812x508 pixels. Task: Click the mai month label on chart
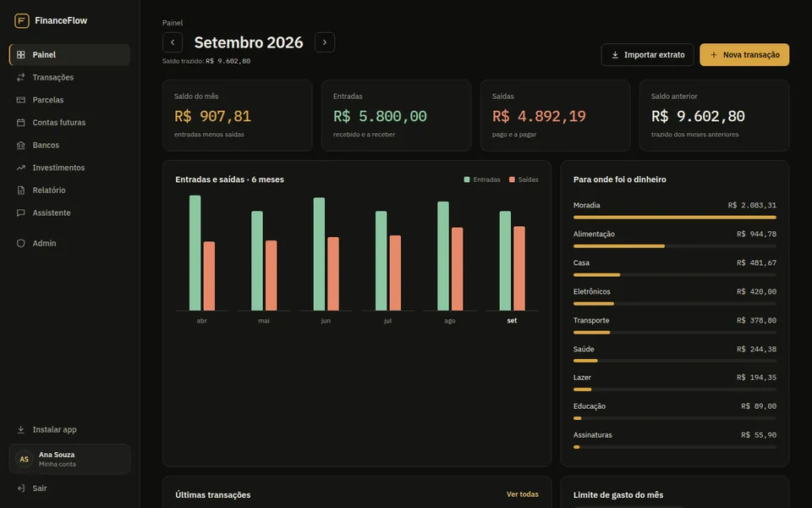264,321
